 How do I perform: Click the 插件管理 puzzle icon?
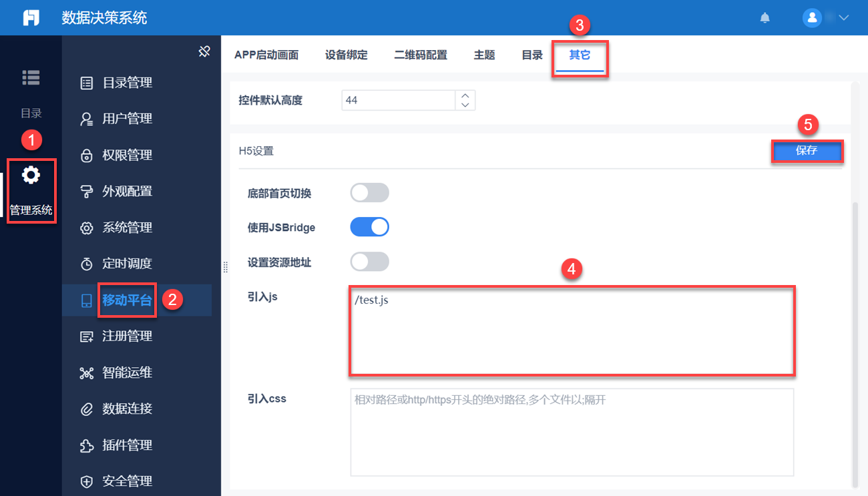[86, 446]
